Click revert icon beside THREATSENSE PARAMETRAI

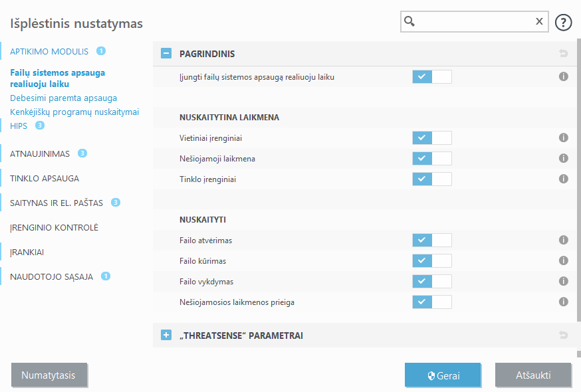point(564,336)
